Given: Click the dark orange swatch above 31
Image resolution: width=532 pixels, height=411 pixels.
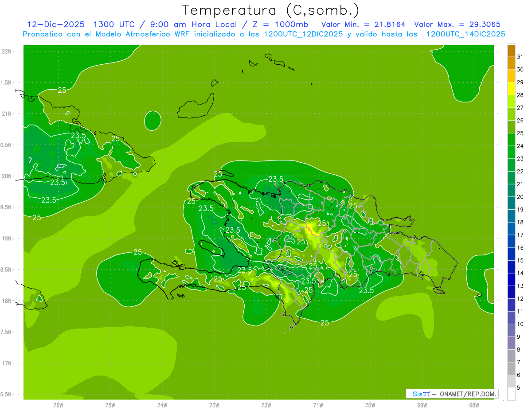Looking at the screenshot, I should [x=511, y=50].
